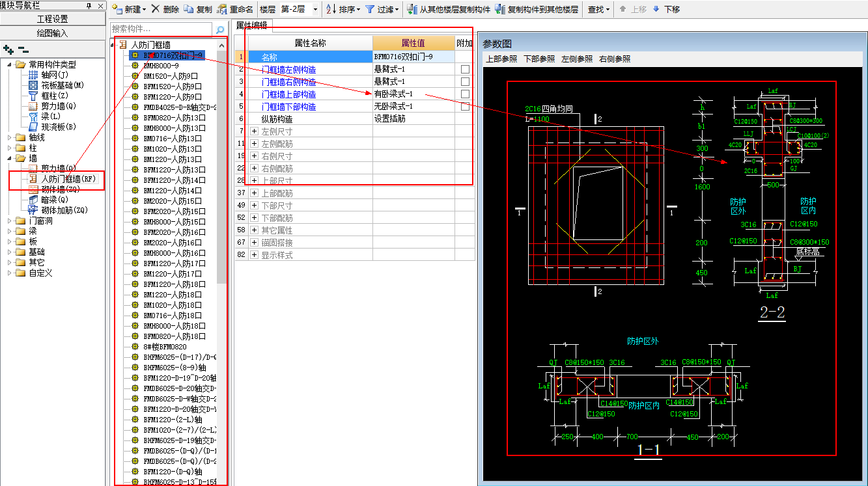This screenshot has width=868, height=486.
Task: Click 从其他楼层复制构件 icon
Action: (412, 9)
